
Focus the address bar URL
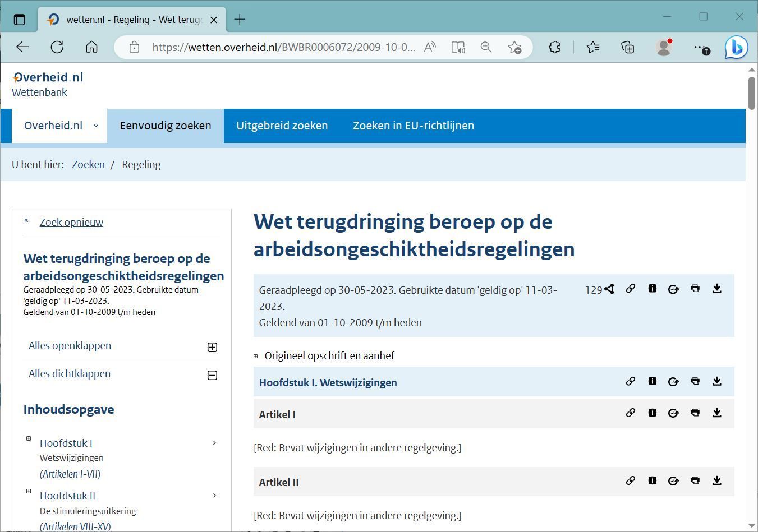[283, 47]
